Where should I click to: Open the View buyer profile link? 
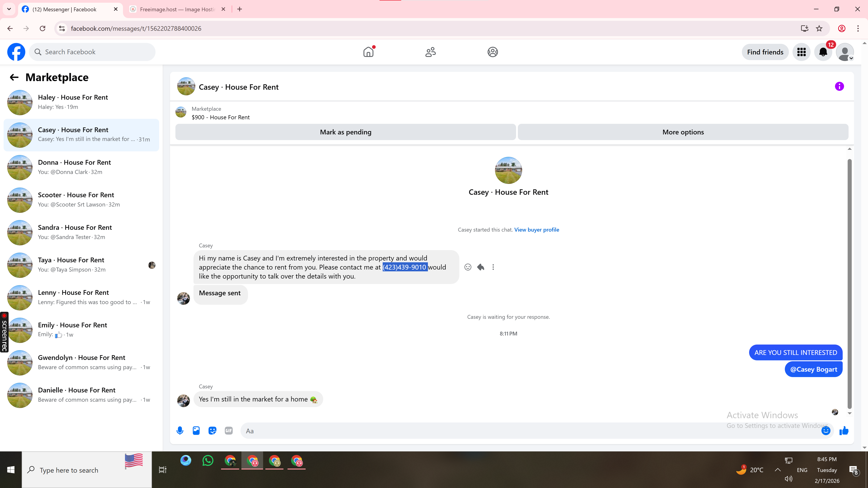tap(536, 230)
